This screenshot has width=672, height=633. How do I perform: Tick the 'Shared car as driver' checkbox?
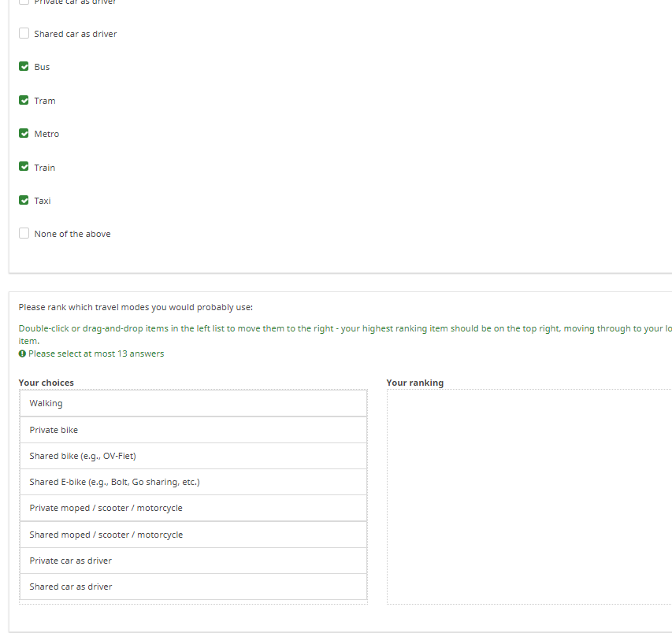[x=24, y=34]
